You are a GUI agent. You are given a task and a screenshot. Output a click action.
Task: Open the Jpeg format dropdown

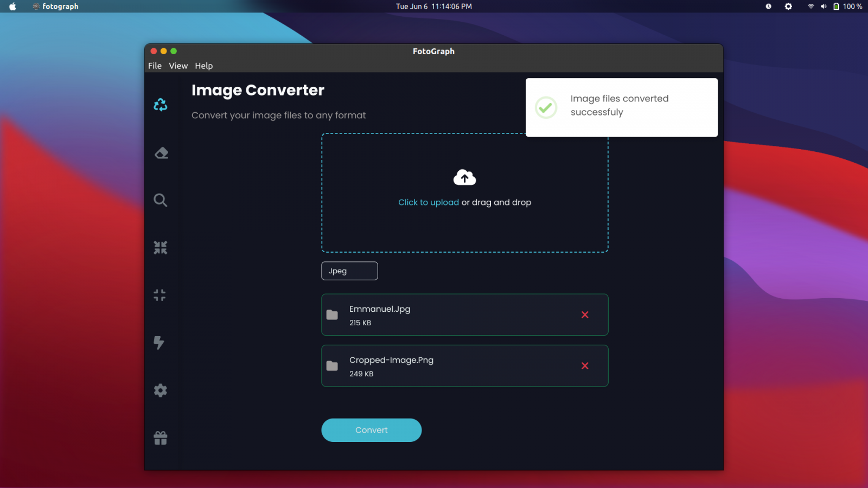point(349,271)
